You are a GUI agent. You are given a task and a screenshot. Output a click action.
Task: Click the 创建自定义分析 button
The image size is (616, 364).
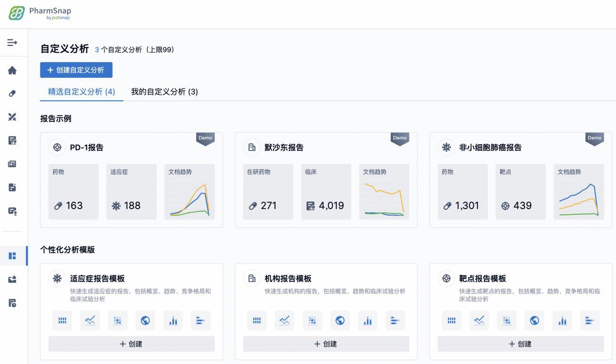click(76, 70)
